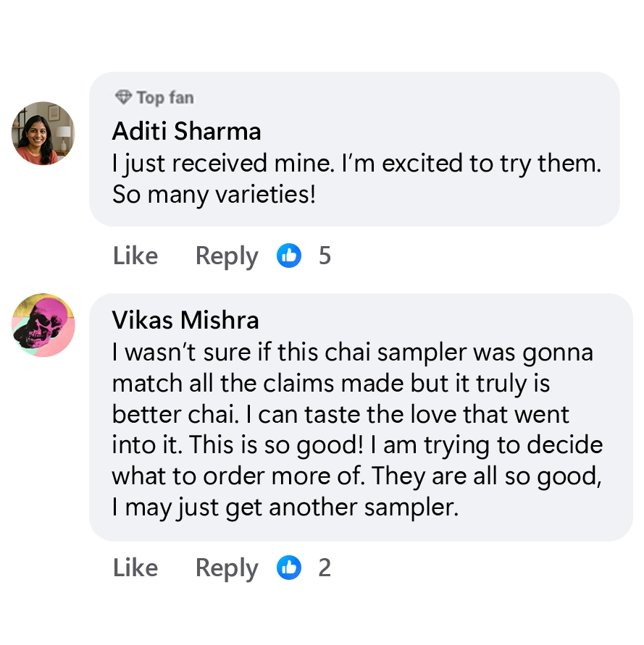
Task: Reply to Aditi Sharma's comment
Action: [x=227, y=256]
